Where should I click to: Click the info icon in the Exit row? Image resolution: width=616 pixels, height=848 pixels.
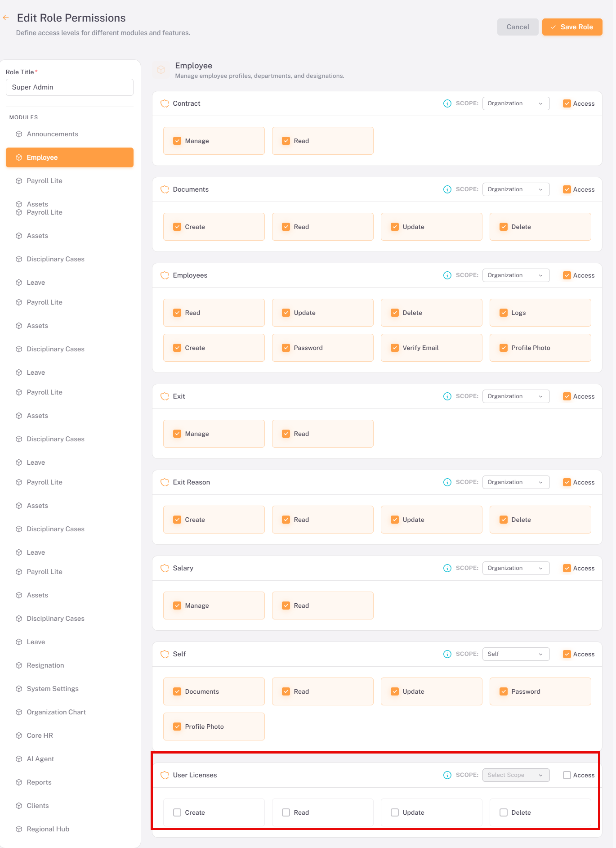pos(447,396)
